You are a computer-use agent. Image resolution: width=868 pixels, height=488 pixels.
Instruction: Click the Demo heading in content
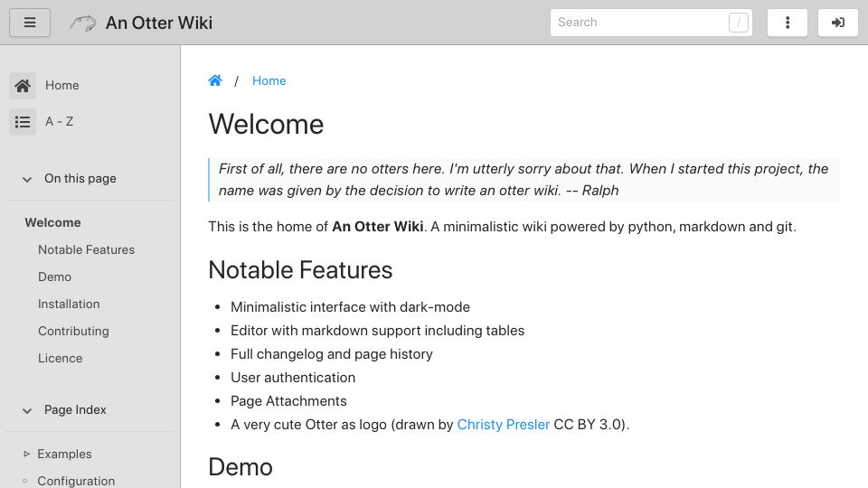[x=241, y=467]
